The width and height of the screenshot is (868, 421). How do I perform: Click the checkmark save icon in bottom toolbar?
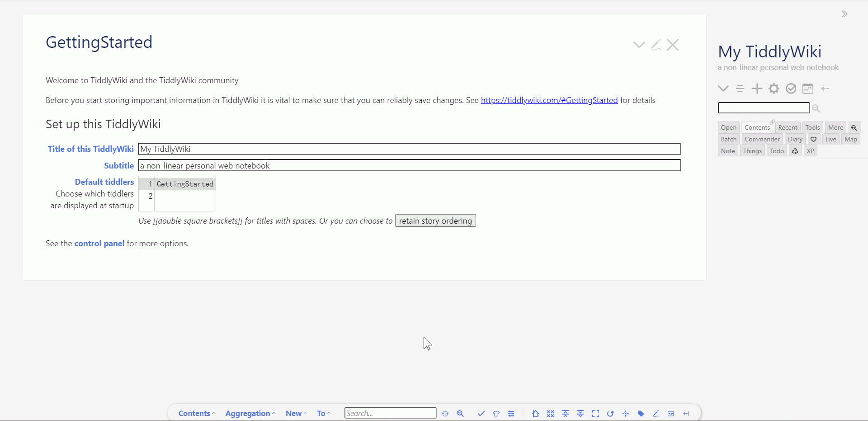pyautogui.click(x=481, y=413)
